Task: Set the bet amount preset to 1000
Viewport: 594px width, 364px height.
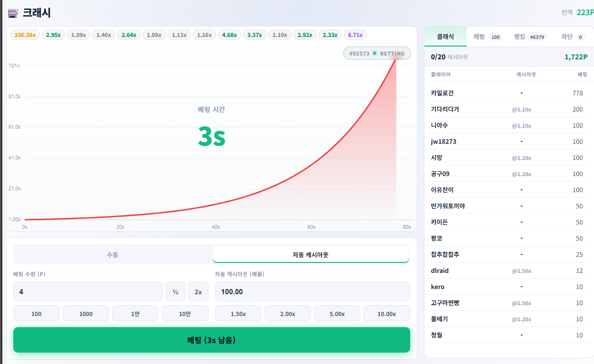Action: [86, 314]
